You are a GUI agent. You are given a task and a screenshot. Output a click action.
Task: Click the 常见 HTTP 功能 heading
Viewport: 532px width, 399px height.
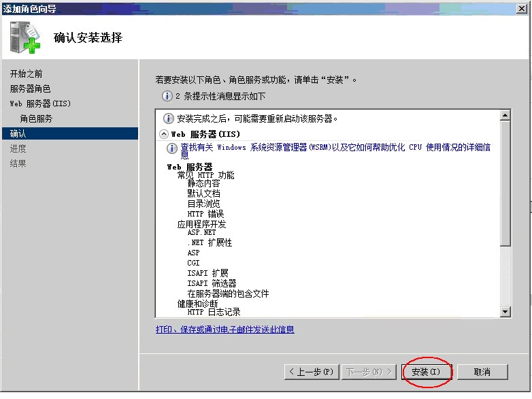[x=205, y=175]
